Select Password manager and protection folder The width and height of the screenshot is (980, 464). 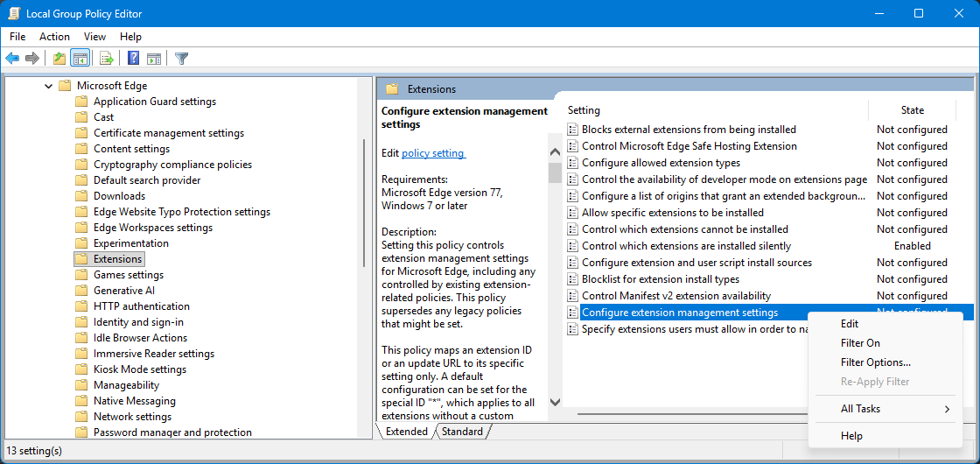click(x=172, y=432)
